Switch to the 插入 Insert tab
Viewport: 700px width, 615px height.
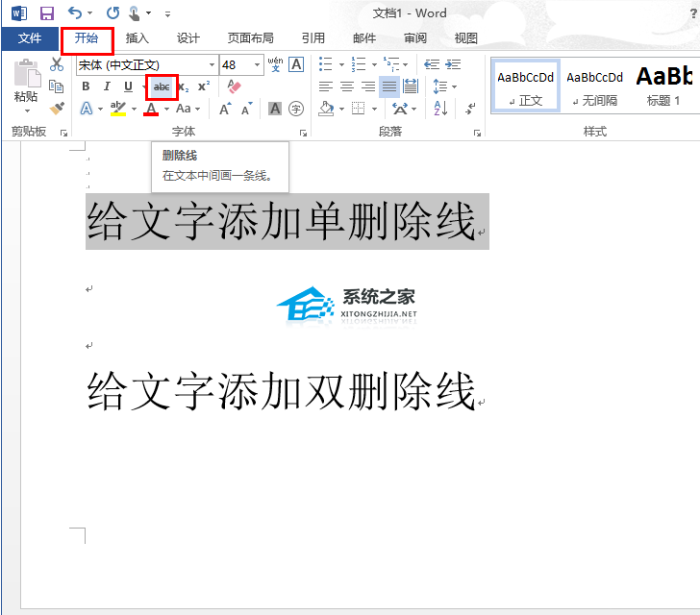137,38
